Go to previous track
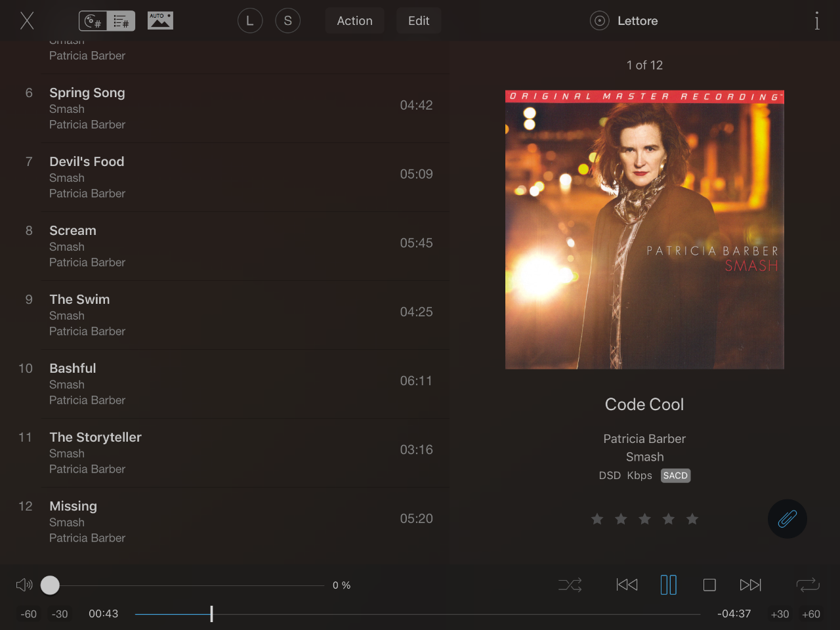Viewport: 840px width, 630px height. 627,585
